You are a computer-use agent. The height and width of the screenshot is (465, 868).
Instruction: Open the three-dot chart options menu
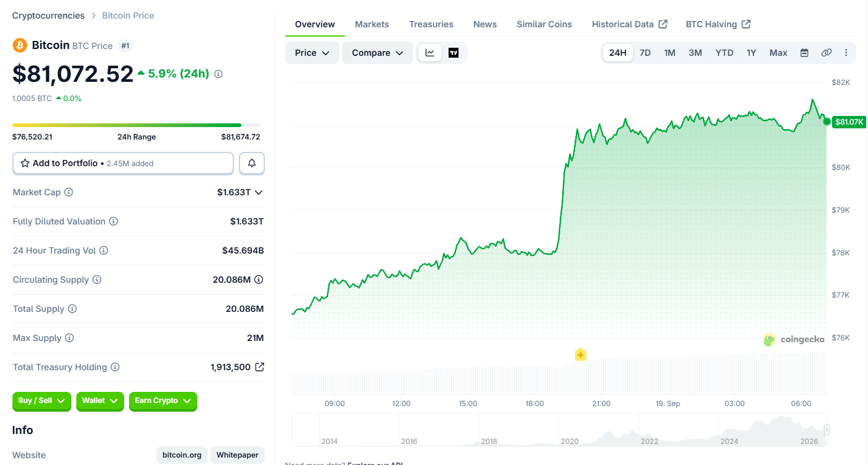(846, 53)
